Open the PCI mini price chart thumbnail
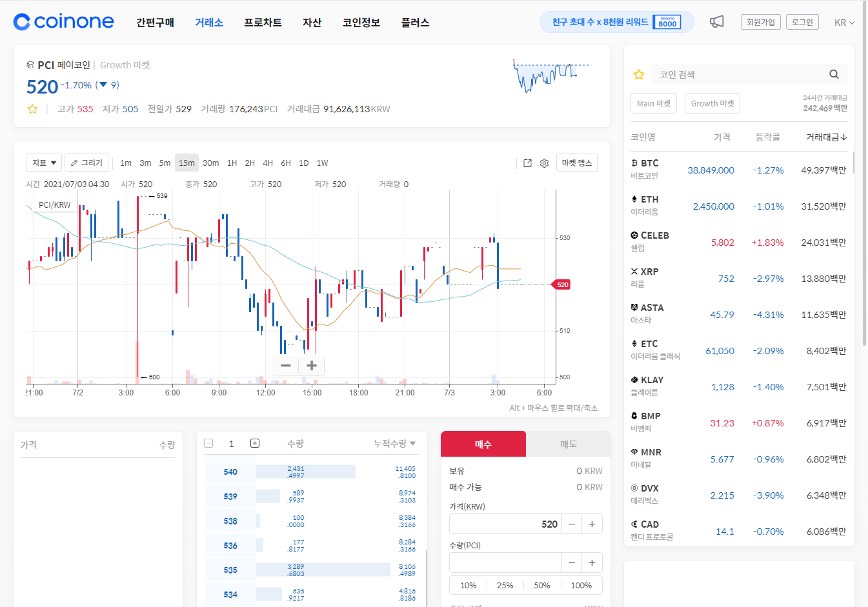 pyautogui.click(x=550, y=76)
